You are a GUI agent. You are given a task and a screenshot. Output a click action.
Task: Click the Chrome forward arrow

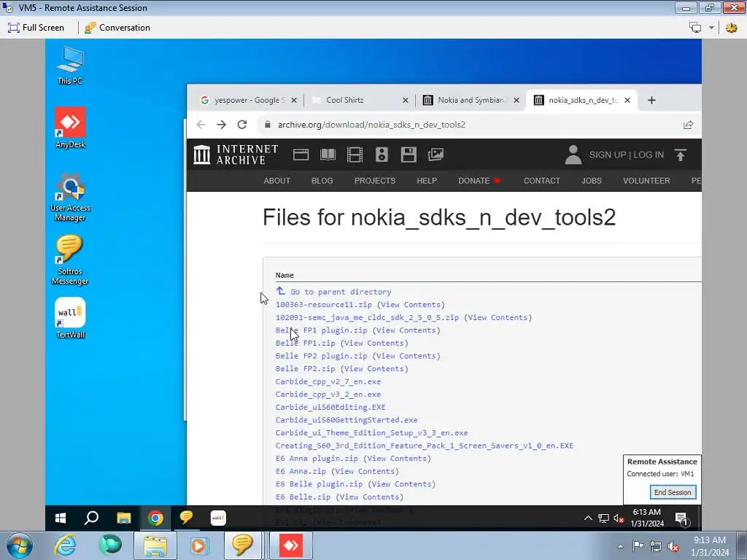pos(222,125)
